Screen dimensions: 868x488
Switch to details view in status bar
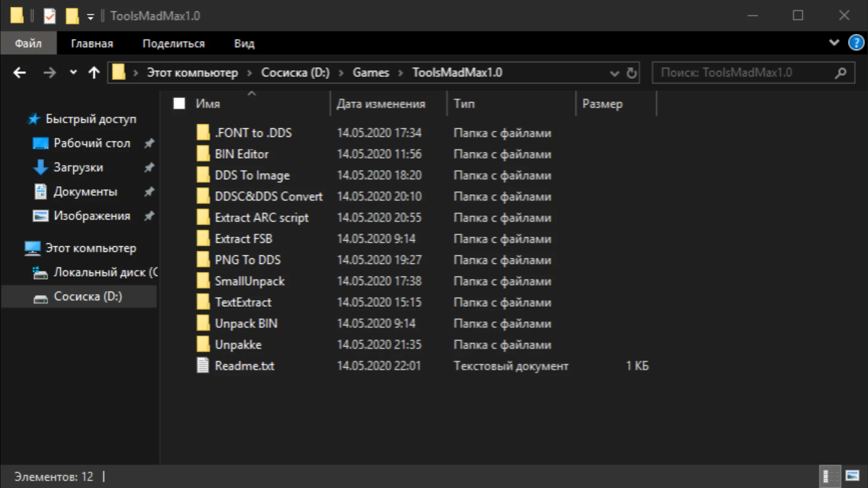tap(831, 476)
